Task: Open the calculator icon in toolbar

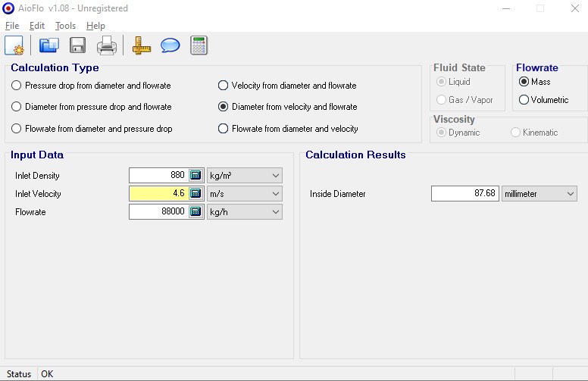Action: pos(199,45)
